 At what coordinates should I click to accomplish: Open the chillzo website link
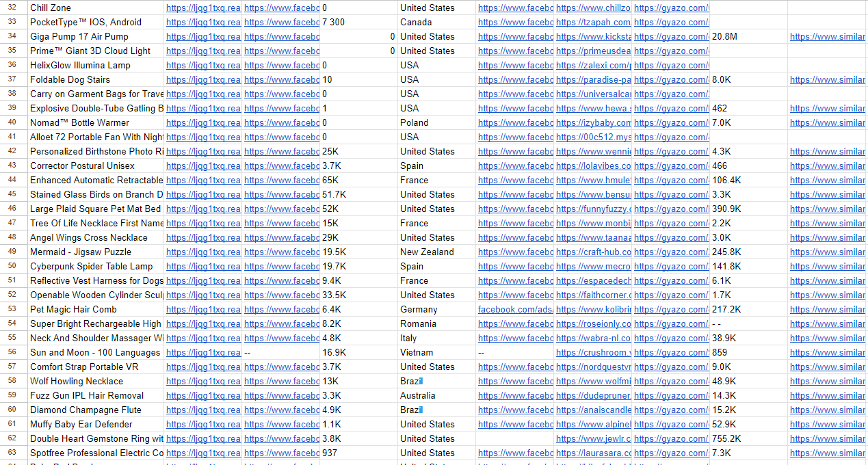593,8
